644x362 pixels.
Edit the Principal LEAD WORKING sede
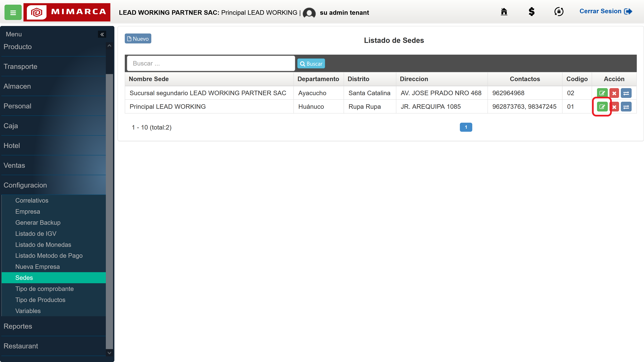pos(602,107)
